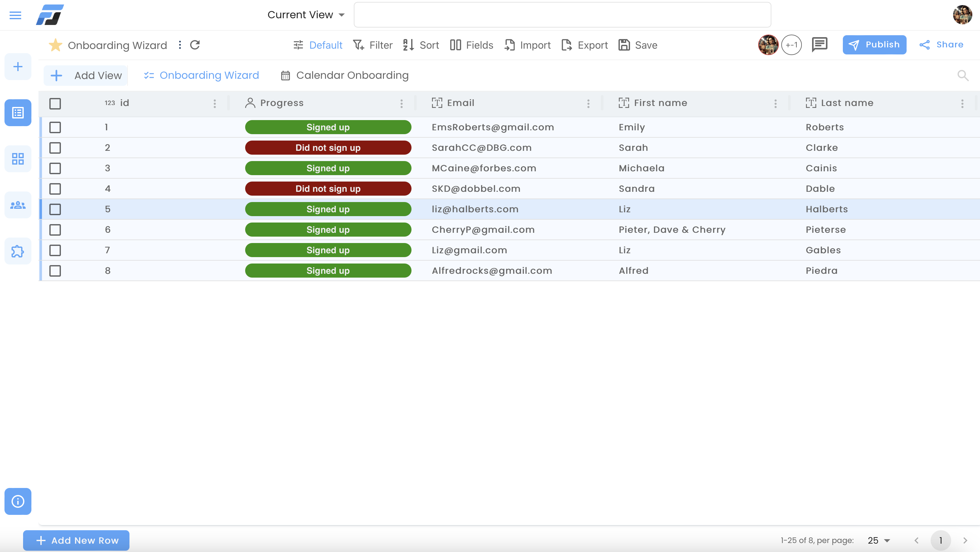Open the Current View dropdown
This screenshot has height=552, width=980.
[x=306, y=15]
